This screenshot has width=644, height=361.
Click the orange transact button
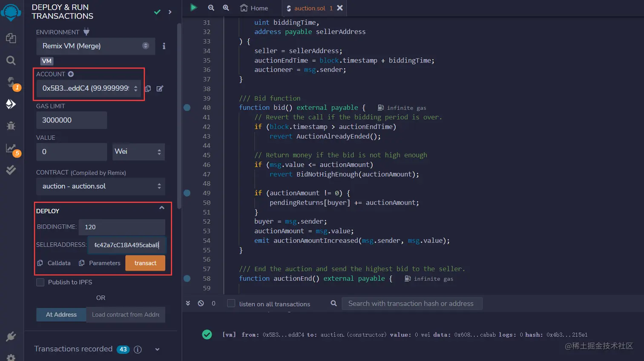[x=145, y=263]
